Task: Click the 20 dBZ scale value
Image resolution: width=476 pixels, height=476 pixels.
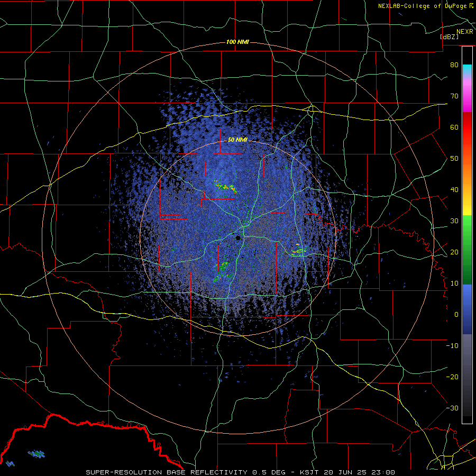Action: coord(454,252)
